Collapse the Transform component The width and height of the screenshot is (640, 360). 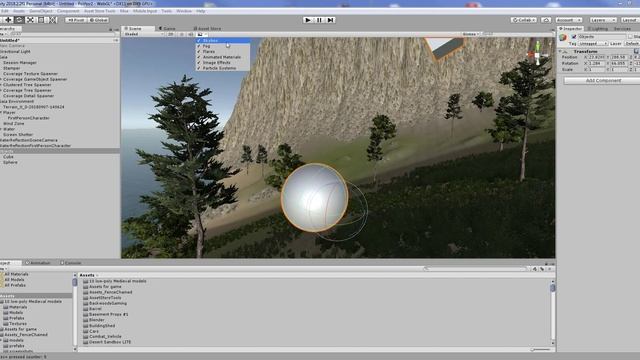point(560,51)
